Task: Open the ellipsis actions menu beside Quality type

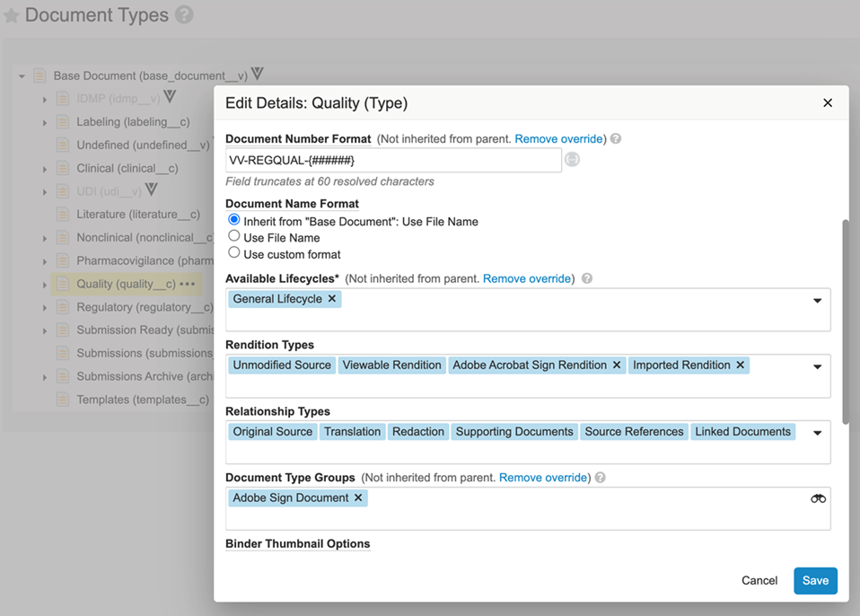Action: click(x=186, y=284)
